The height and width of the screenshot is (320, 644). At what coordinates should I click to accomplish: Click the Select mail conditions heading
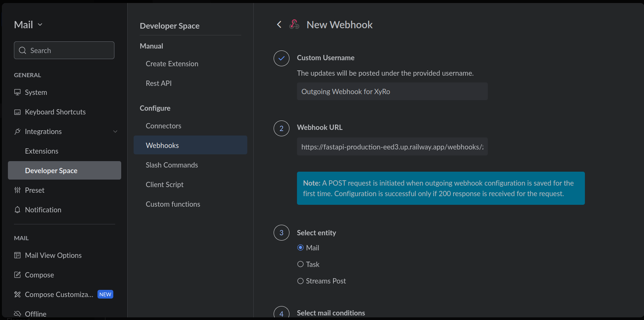331,313
